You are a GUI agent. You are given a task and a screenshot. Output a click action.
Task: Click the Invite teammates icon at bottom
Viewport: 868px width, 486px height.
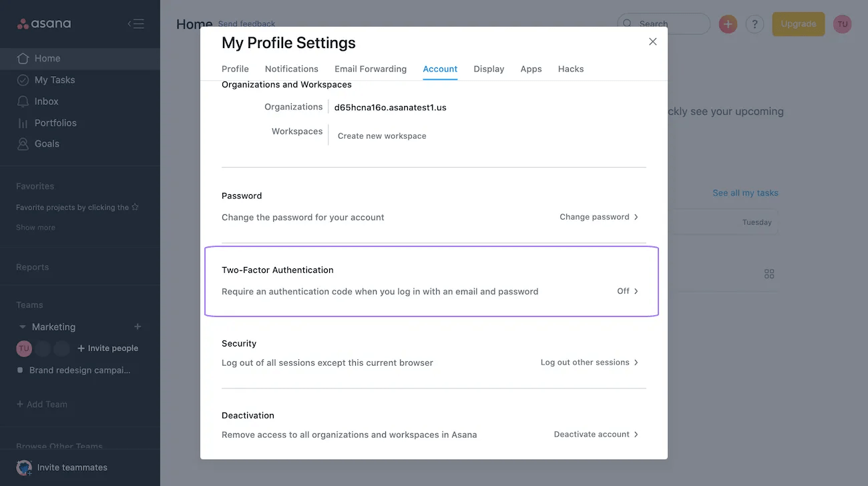(24, 467)
